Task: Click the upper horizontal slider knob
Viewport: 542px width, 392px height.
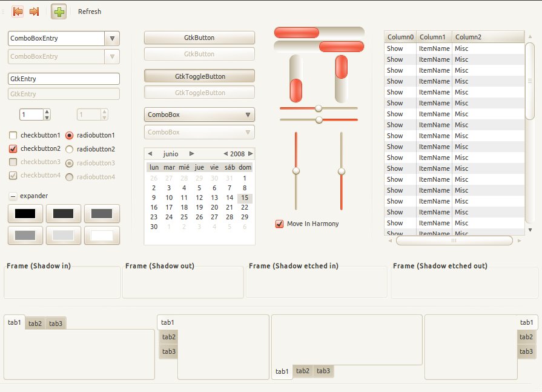Action: coord(319,108)
